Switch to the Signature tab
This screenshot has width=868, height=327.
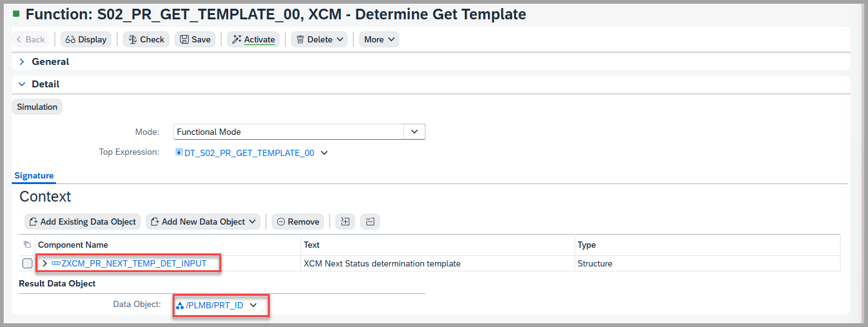point(34,176)
